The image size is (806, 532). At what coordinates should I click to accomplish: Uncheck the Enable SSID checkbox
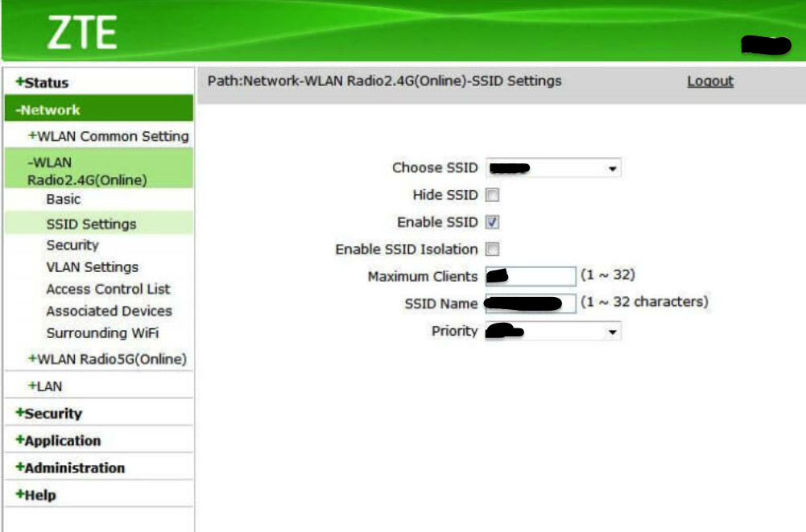[493, 222]
